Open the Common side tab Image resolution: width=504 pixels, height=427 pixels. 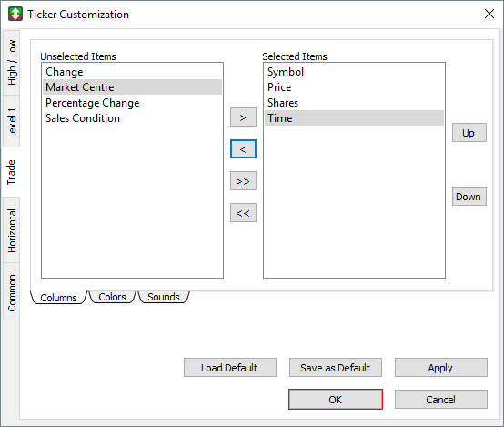[11, 292]
